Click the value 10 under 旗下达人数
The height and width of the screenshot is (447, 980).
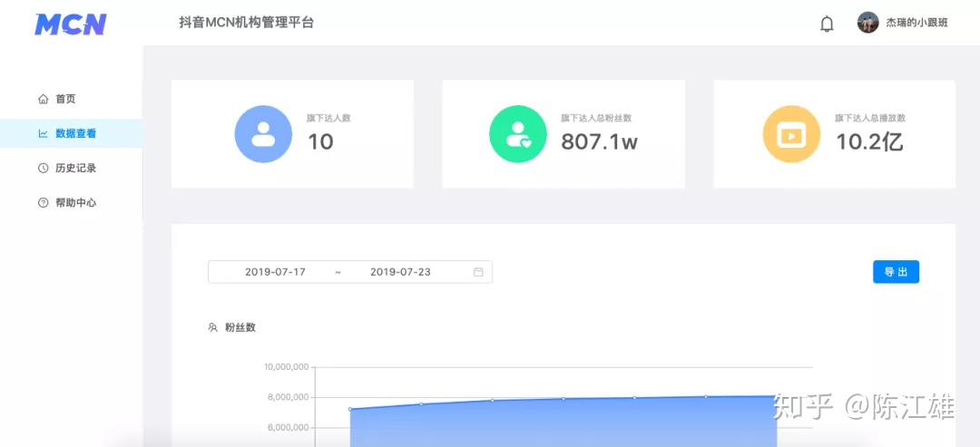(x=320, y=142)
